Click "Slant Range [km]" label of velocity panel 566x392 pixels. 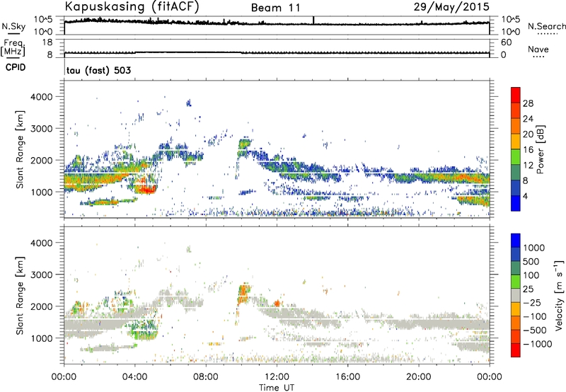[20, 296]
